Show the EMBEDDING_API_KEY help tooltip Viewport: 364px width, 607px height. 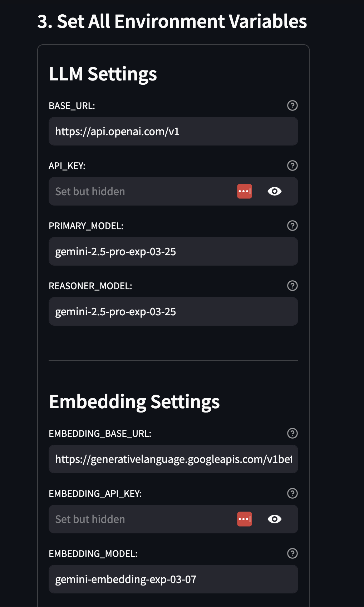click(292, 493)
